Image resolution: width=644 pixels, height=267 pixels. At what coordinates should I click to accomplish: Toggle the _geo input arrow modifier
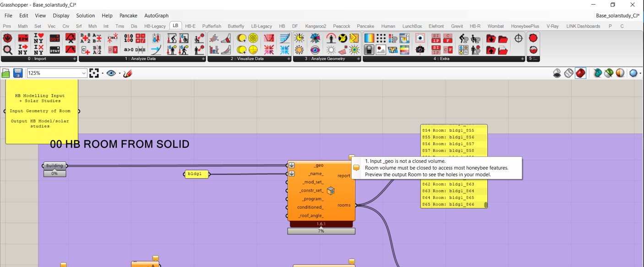[292, 165]
